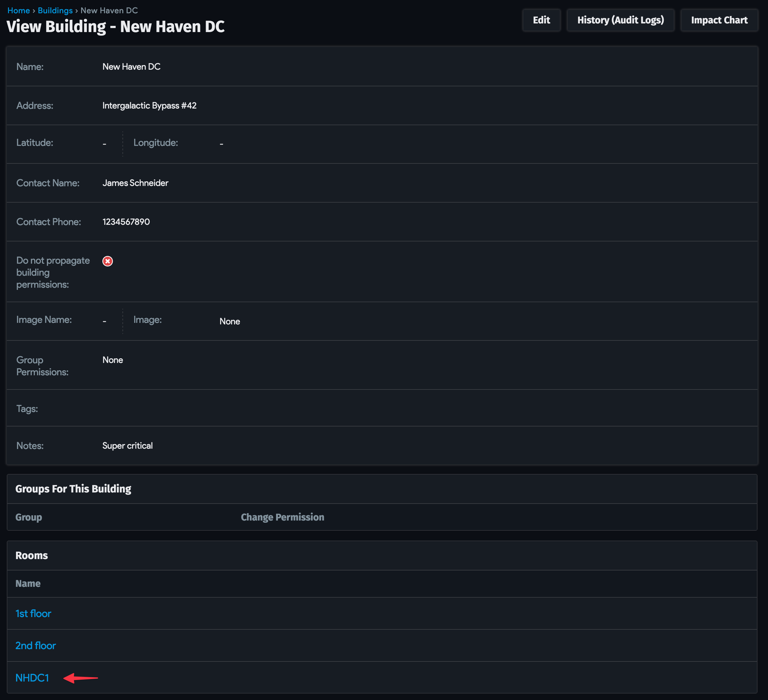
Task: Click the Address value Intergalactic Bypass #42
Action: point(149,105)
